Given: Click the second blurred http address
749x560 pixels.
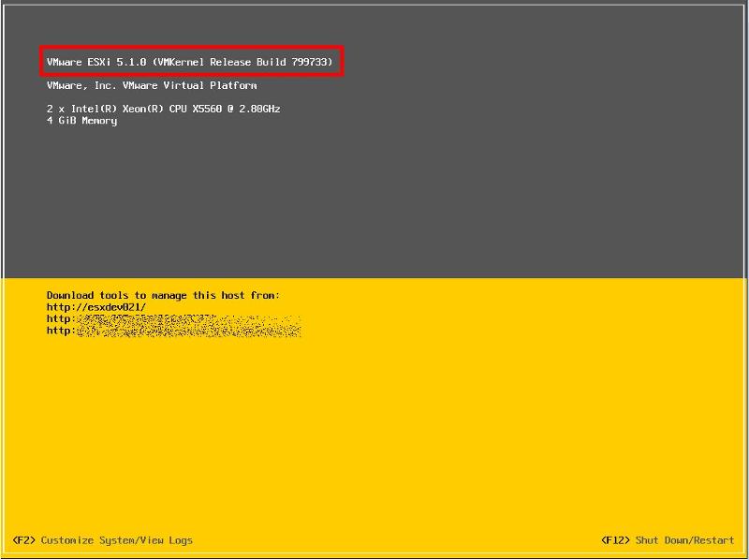Looking at the screenshot, I should [x=174, y=319].
